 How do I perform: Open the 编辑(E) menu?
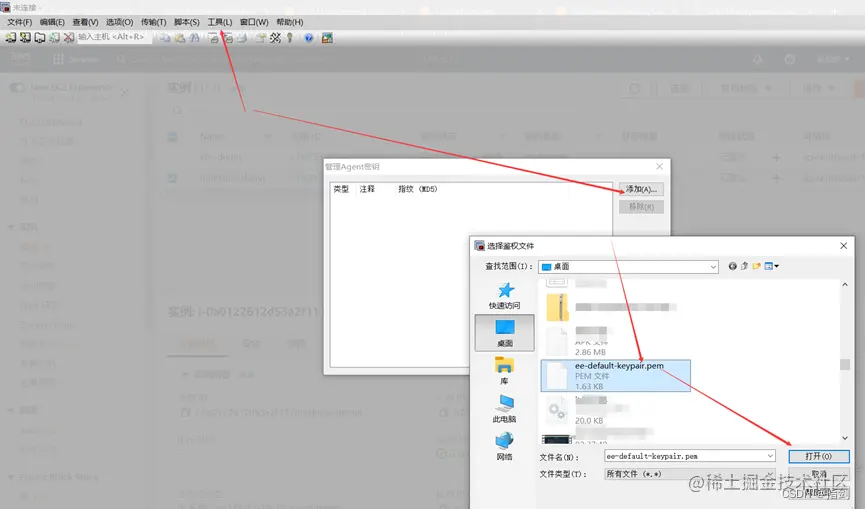(52, 22)
